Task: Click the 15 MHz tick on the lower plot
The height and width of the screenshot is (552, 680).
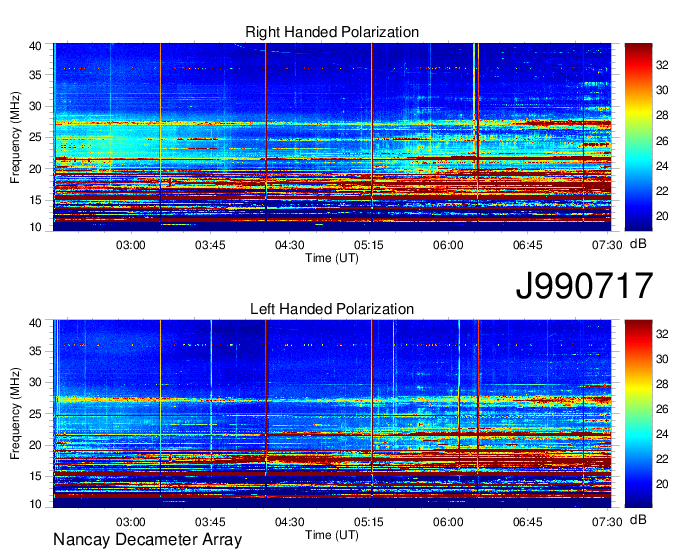Action: pyautogui.click(x=35, y=477)
